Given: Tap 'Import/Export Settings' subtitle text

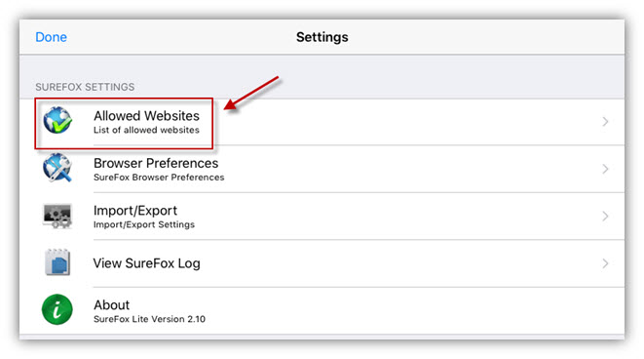Looking at the screenshot, I should click(144, 224).
